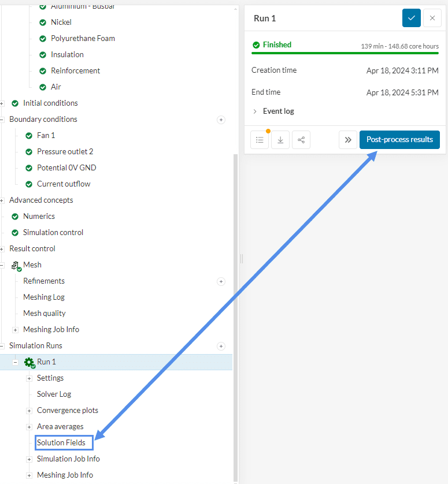This screenshot has width=448, height=484.
Task: Collapse the Run 1 tree node
Action: click(x=15, y=362)
